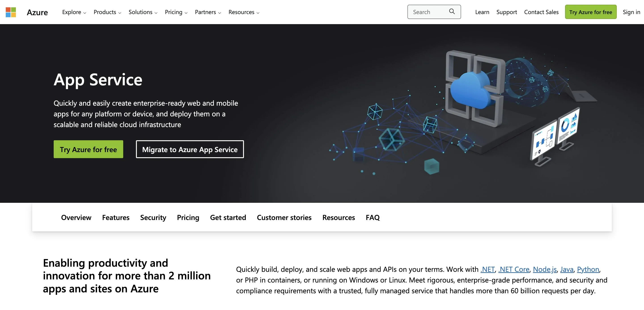Expand the Solutions dropdown

[x=143, y=12]
